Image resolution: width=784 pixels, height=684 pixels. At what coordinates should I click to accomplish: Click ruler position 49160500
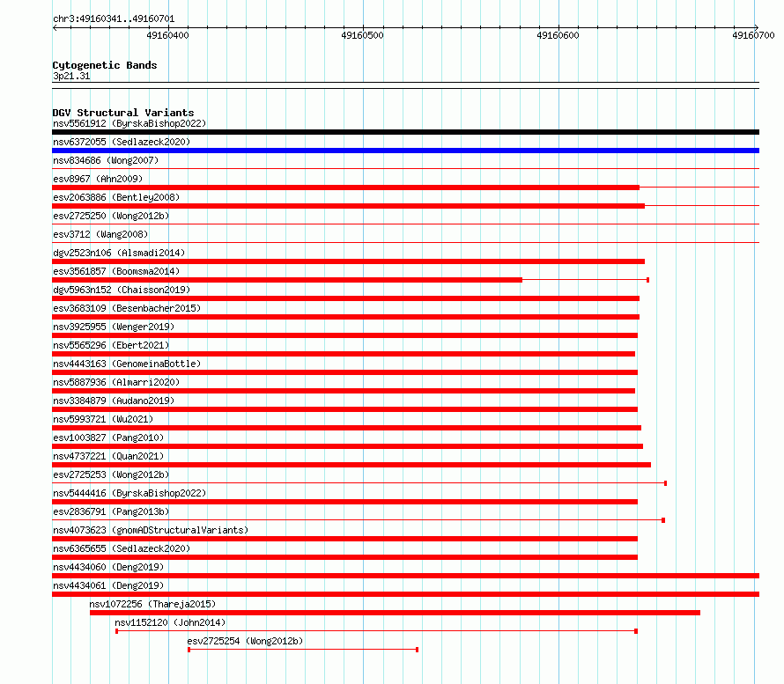[x=363, y=35]
